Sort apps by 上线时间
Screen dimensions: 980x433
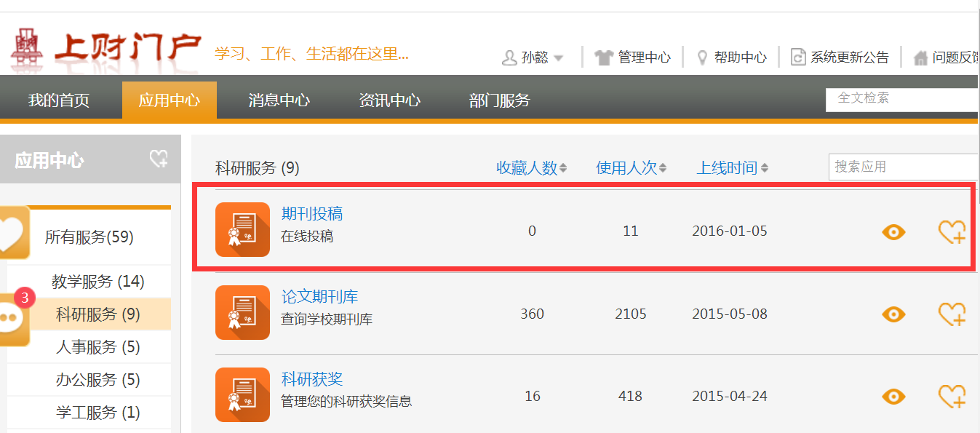[732, 168]
